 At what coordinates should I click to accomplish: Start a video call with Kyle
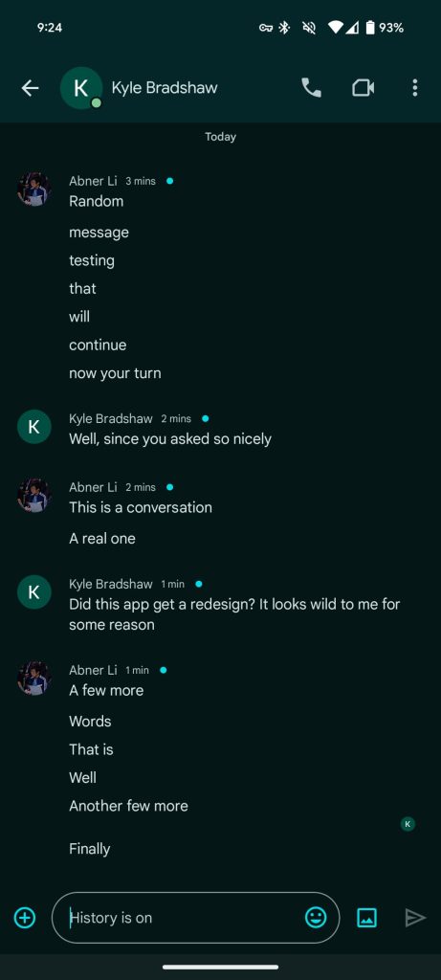pyautogui.click(x=363, y=88)
